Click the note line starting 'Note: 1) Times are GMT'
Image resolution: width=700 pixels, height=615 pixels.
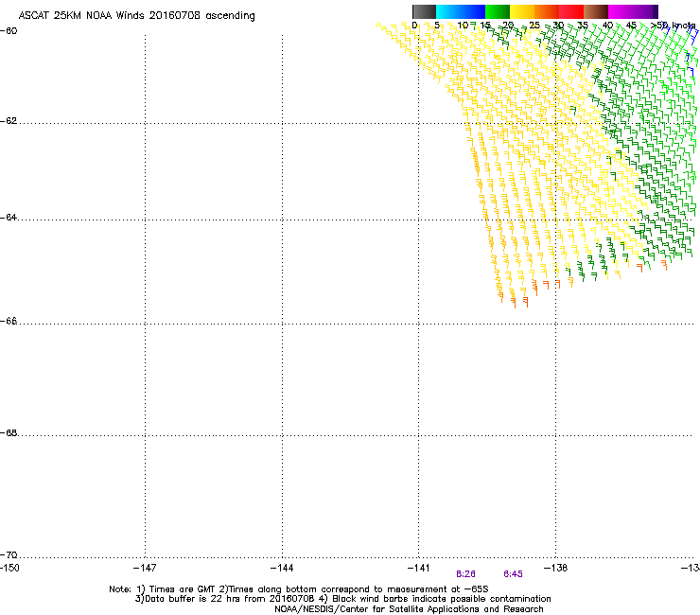click(299, 589)
